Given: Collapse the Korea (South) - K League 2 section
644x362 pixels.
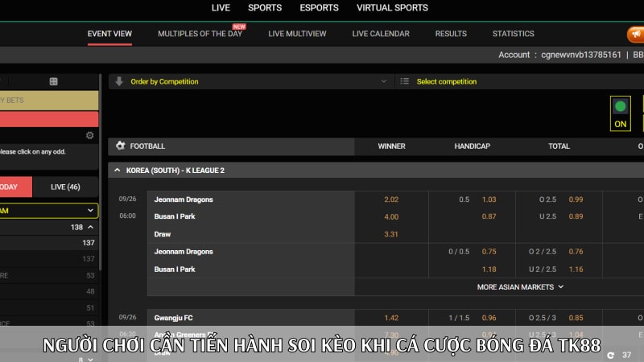Looking at the screenshot, I should click(118, 171).
